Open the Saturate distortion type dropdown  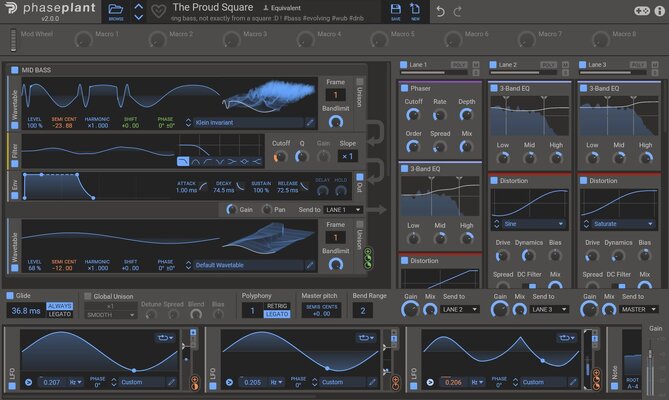(x=623, y=224)
